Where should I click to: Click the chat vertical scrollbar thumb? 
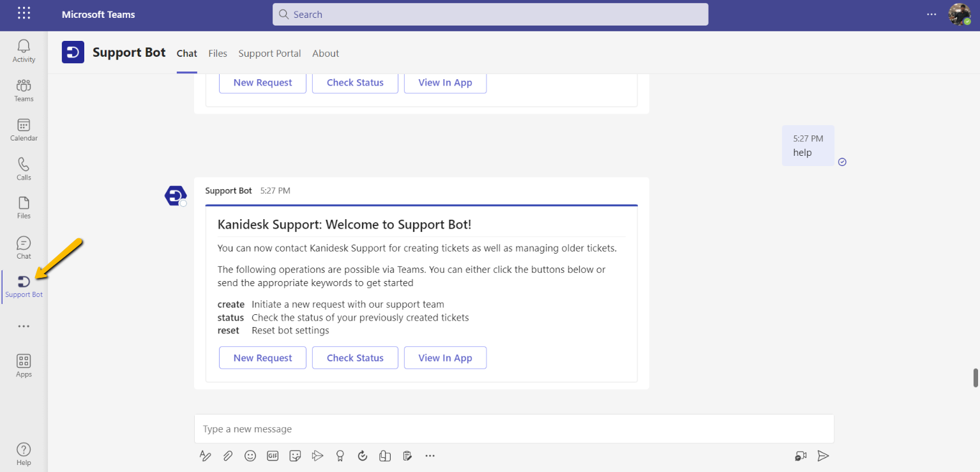pos(976,377)
